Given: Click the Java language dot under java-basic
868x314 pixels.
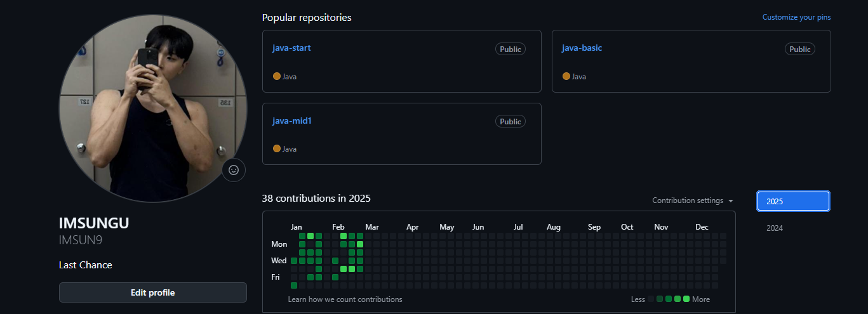Looking at the screenshot, I should coord(566,76).
